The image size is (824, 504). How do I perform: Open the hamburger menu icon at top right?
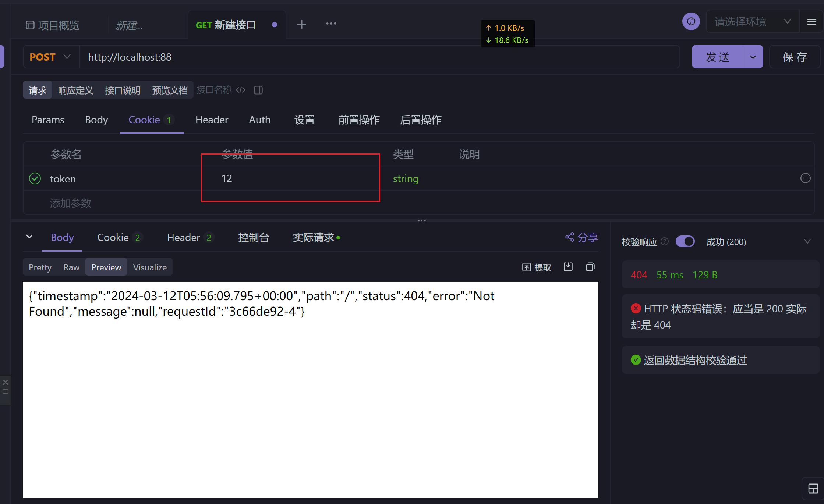tap(811, 22)
